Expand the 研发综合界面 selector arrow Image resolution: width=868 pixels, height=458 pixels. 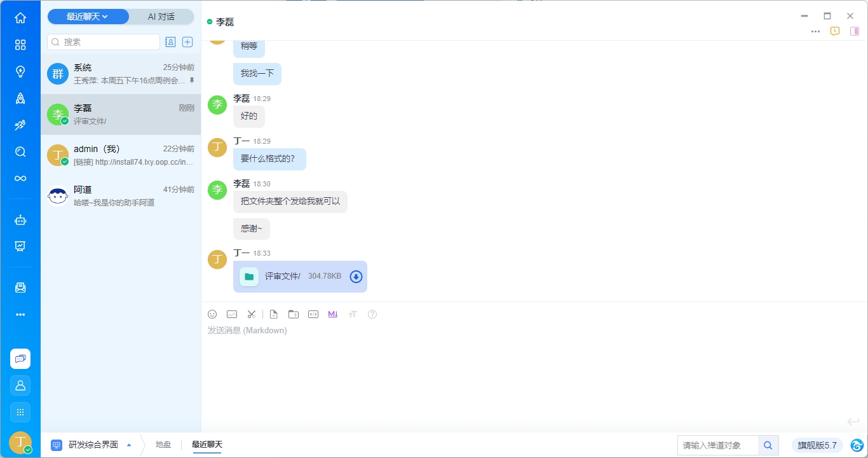point(129,445)
